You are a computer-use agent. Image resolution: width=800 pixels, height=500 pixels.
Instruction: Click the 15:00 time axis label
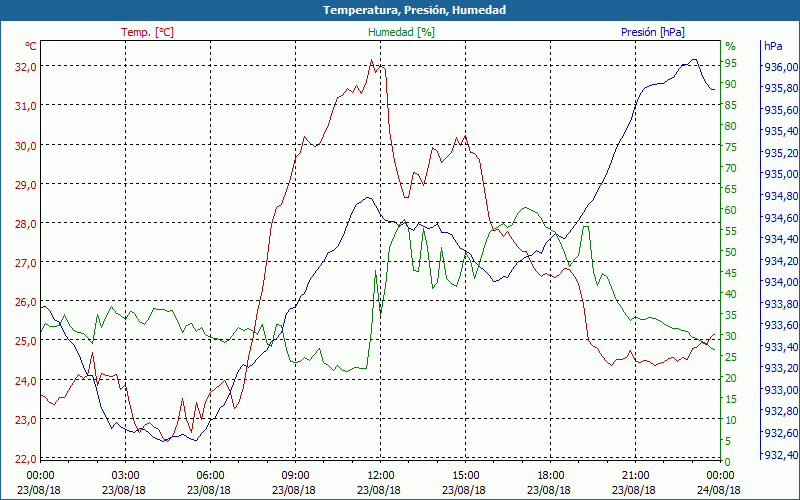465,476
